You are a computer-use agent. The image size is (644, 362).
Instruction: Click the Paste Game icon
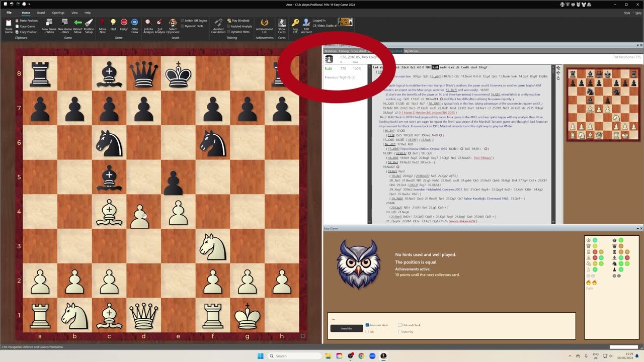[9, 26]
